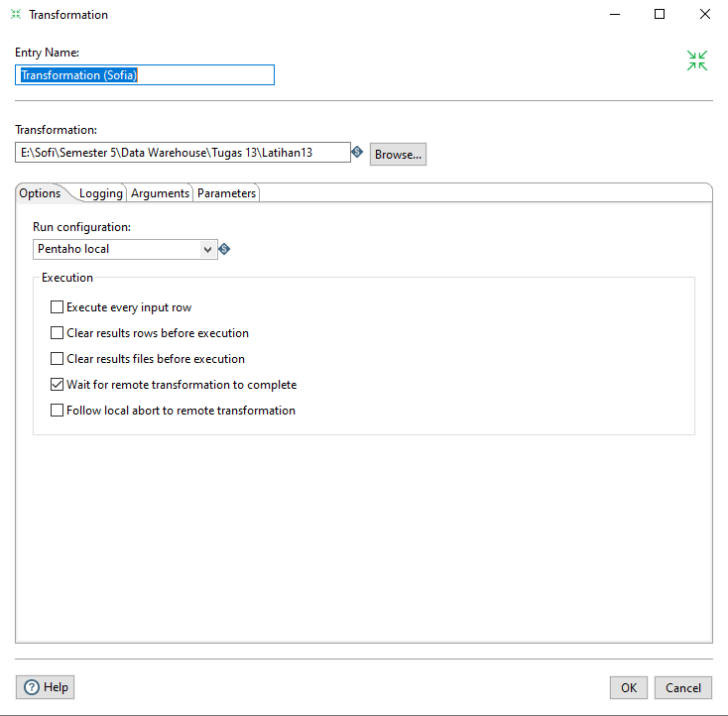Click the Transformation file path field
The width and height of the screenshot is (728, 716).
(x=182, y=153)
